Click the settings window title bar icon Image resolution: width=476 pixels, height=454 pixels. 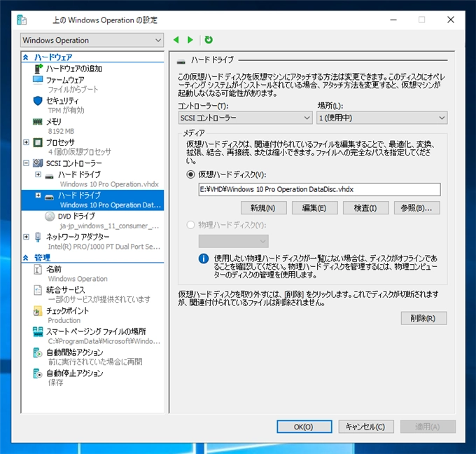22,20
